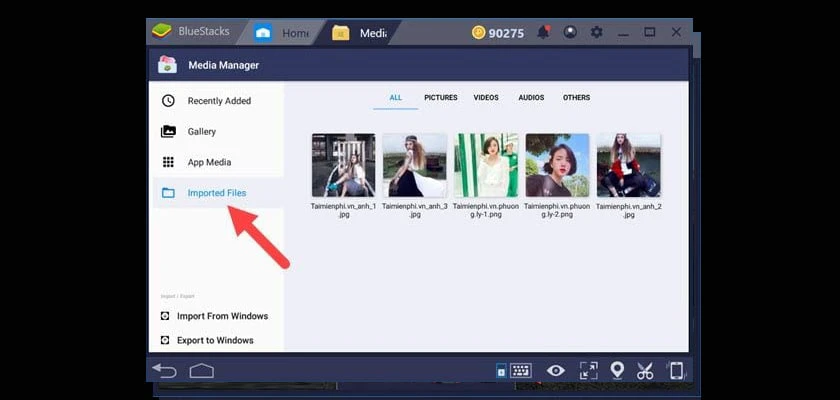Switch to the PICTURES tab
The height and width of the screenshot is (400, 840).
point(440,97)
